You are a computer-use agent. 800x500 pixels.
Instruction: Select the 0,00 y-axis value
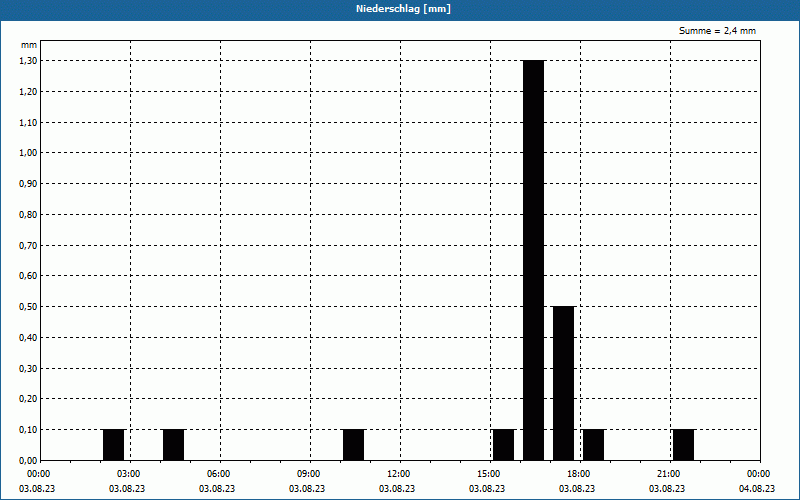click(28, 460)
